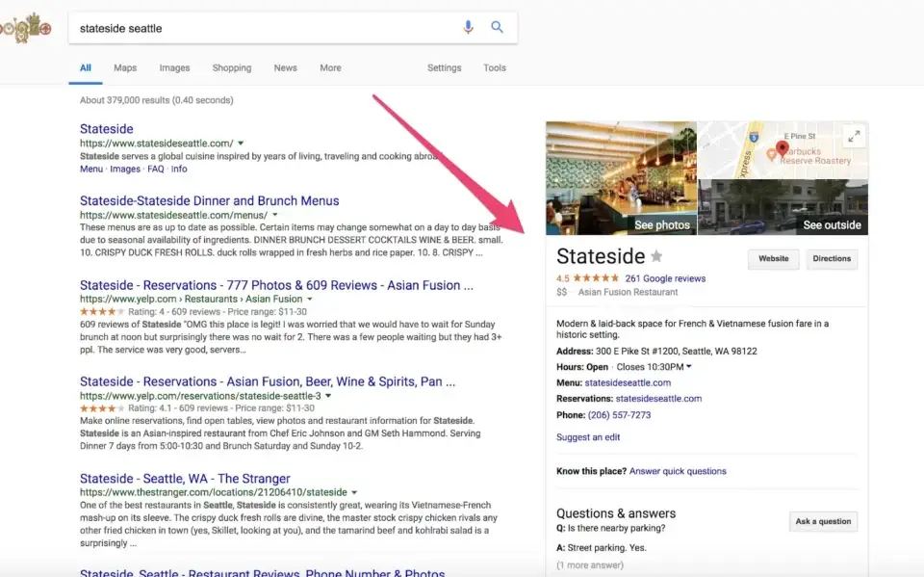Click the red map pin marker
Screen dimensions: 924x577
[782, 148]
